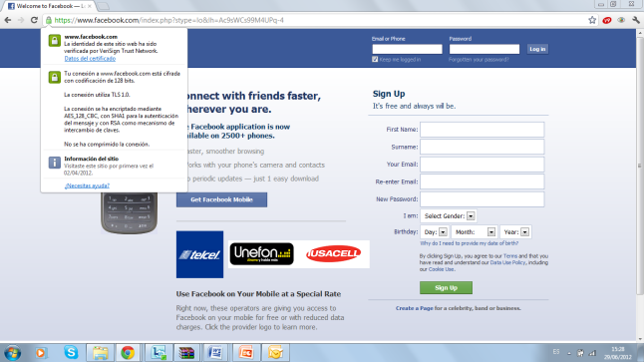Click the Iusacell operator logo
The width and height of the screenshot is (644, 362).
(333, 254)
